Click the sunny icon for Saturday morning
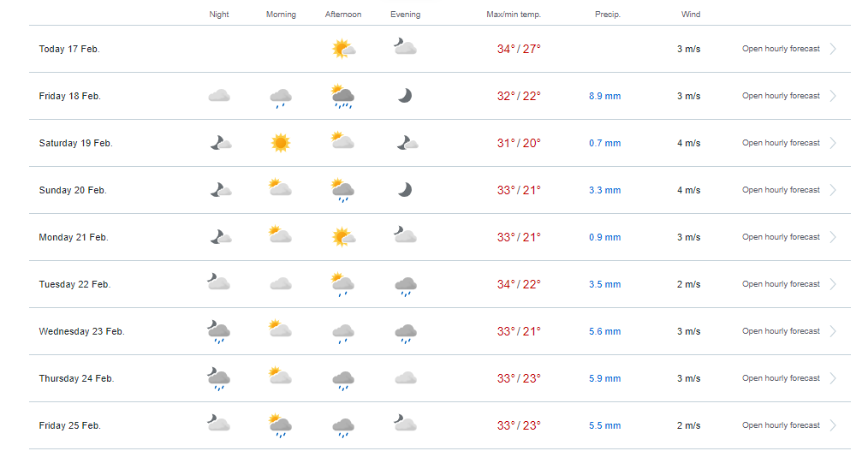The image size is (868, 457). [x=281, y=143]
